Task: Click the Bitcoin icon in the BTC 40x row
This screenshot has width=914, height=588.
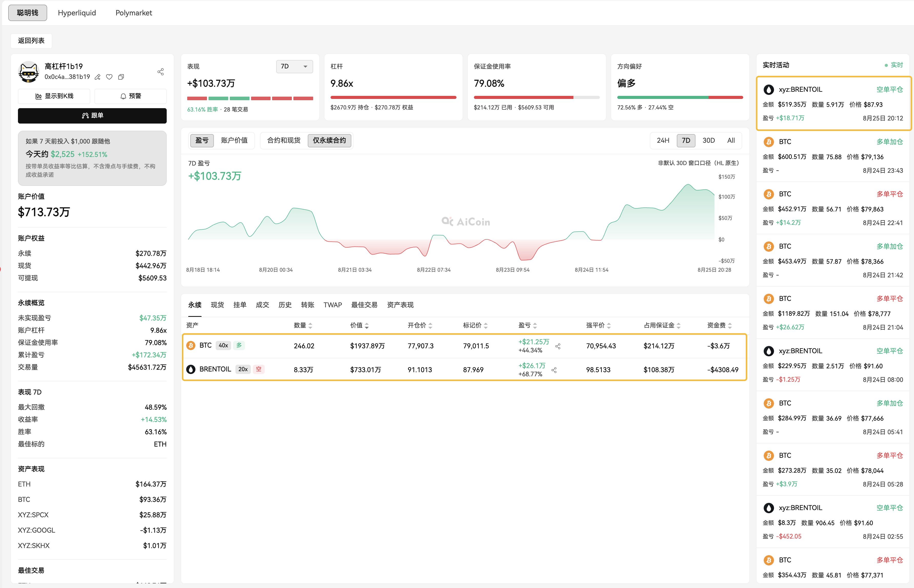Action: click(x=191, y=346)
